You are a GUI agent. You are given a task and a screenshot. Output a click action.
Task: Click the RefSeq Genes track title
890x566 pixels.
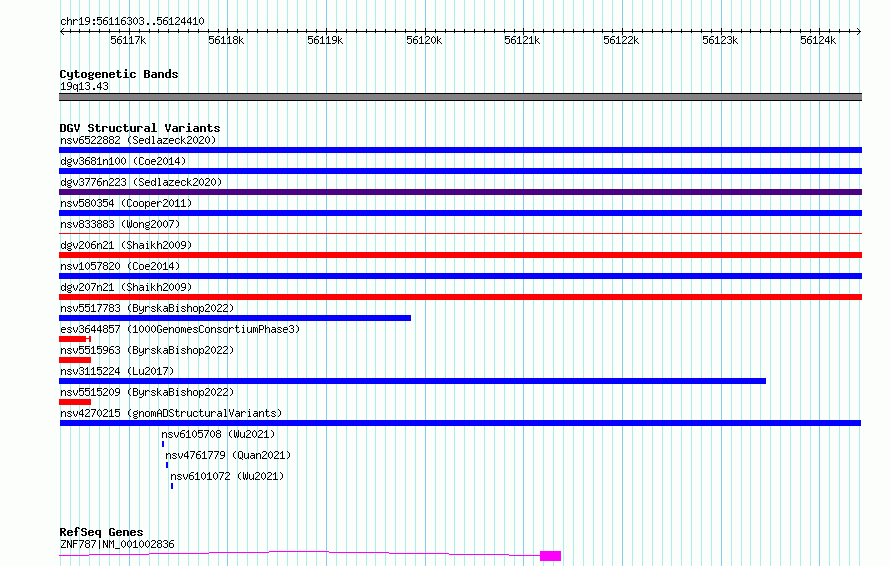pos(101,533)
